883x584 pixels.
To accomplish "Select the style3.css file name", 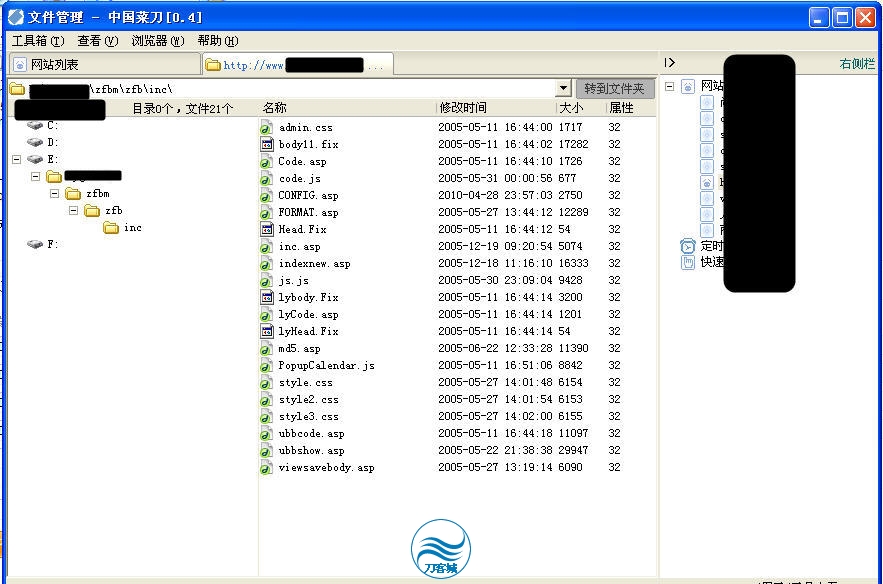I will (309, 417).
